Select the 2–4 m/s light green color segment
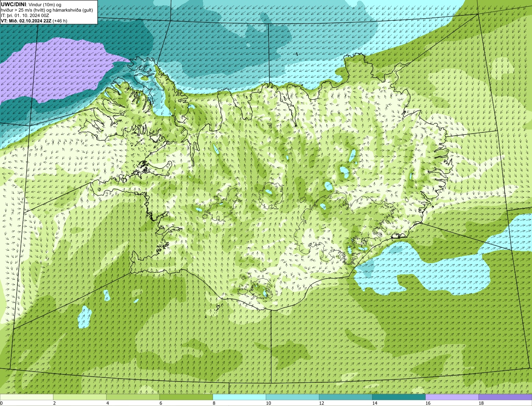 tap(80, 397)
